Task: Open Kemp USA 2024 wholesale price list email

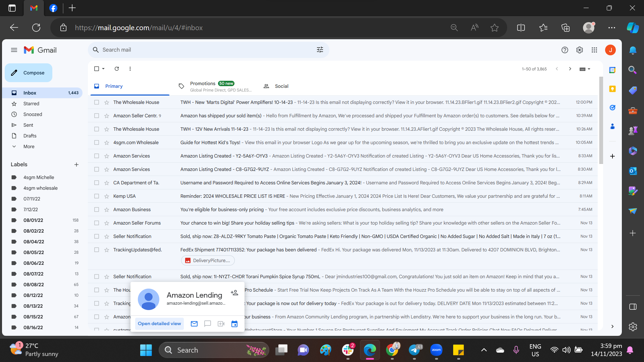Action: tap(343, 196)
